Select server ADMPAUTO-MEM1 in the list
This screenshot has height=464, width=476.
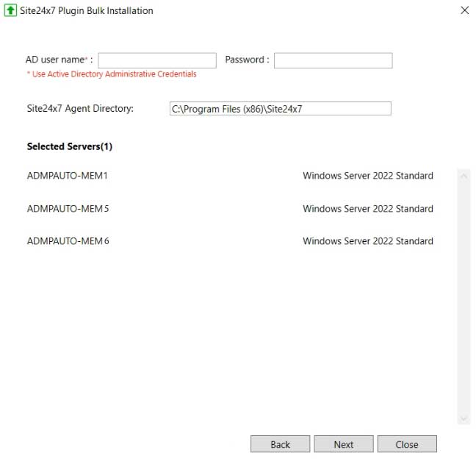pos(68,176)
